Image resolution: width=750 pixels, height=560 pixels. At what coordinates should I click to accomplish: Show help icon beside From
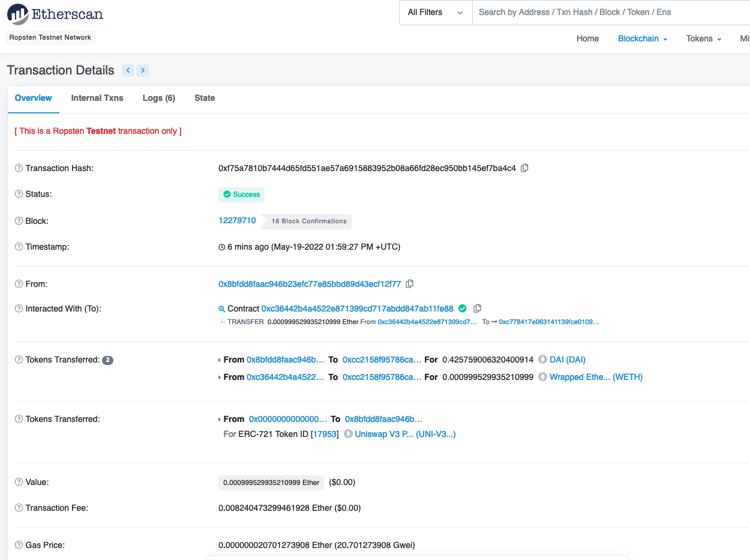coord(19,284)
